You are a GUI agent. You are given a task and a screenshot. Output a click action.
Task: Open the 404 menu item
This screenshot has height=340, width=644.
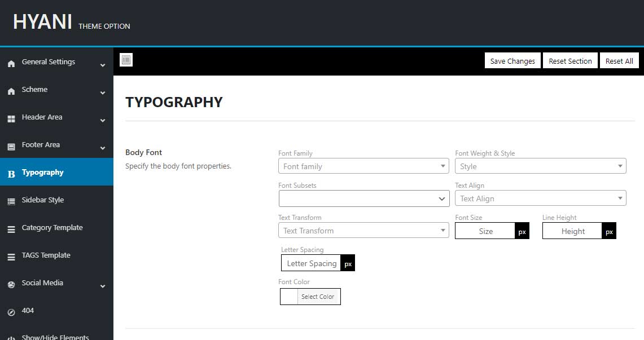click(x=56, y=311)
